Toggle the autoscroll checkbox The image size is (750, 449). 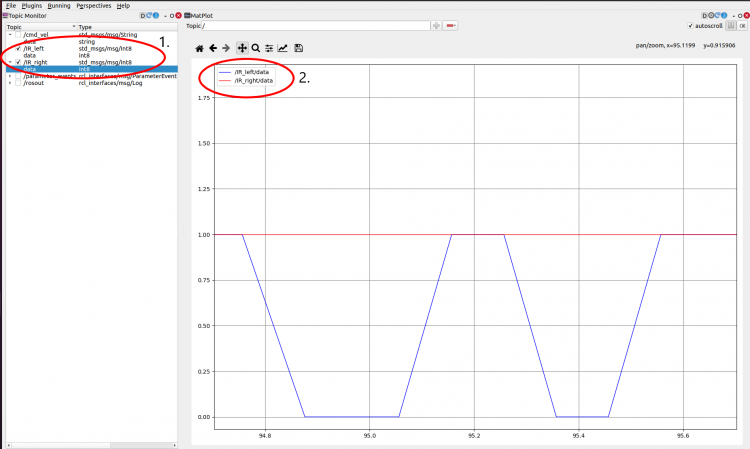[x=690, y=25]
